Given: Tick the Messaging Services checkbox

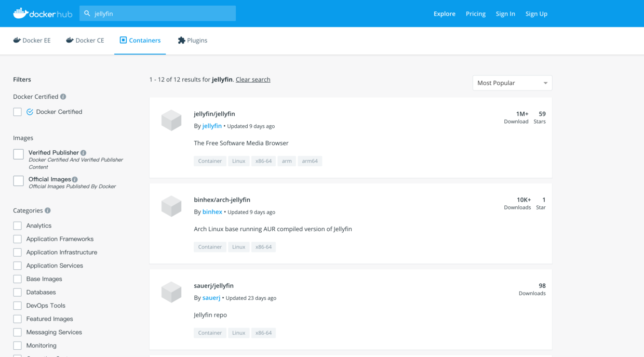Looking at the screenshot, I should 18,332.
